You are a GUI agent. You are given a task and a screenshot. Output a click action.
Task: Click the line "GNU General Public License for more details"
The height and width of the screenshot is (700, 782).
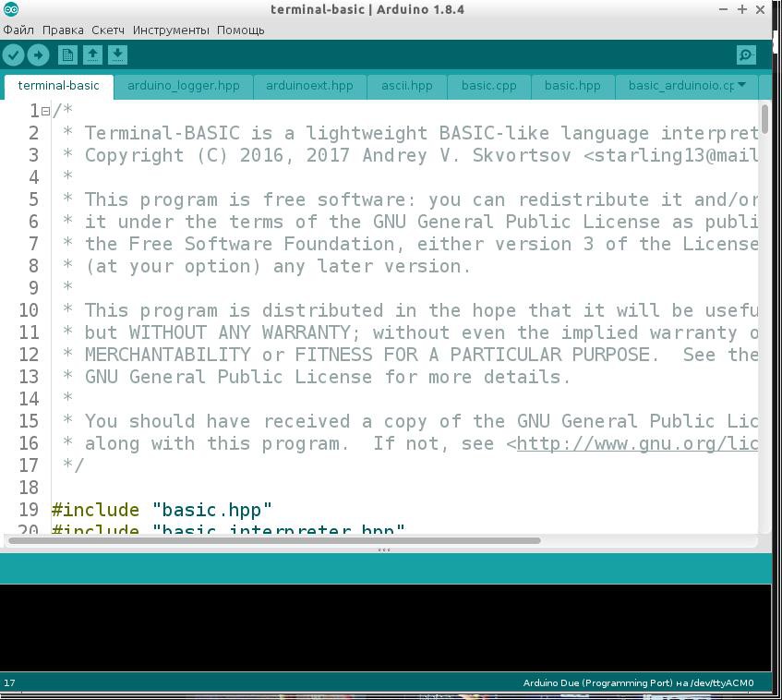coord(317,377)
